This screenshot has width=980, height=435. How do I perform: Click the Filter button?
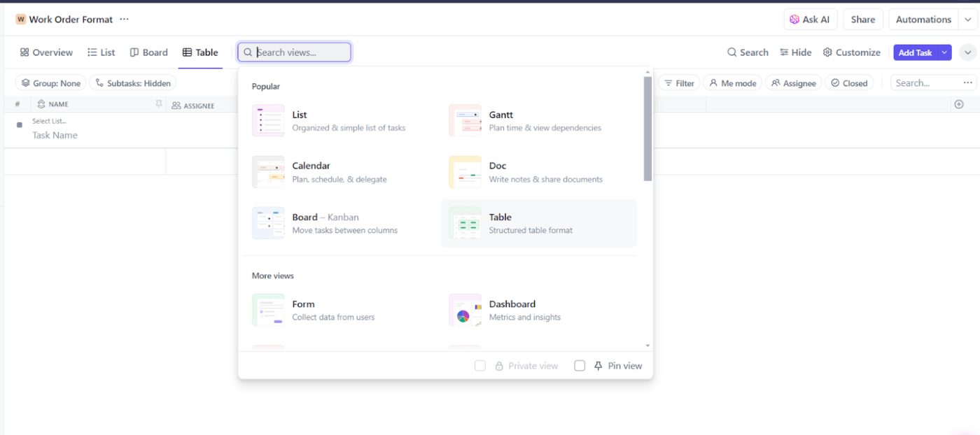(x=678, y=83)
